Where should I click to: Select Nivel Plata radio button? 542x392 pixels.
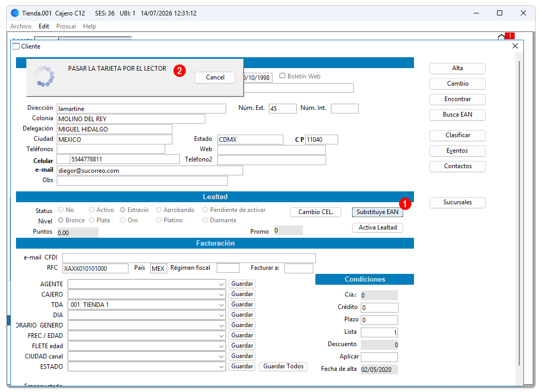pos(91,220)
